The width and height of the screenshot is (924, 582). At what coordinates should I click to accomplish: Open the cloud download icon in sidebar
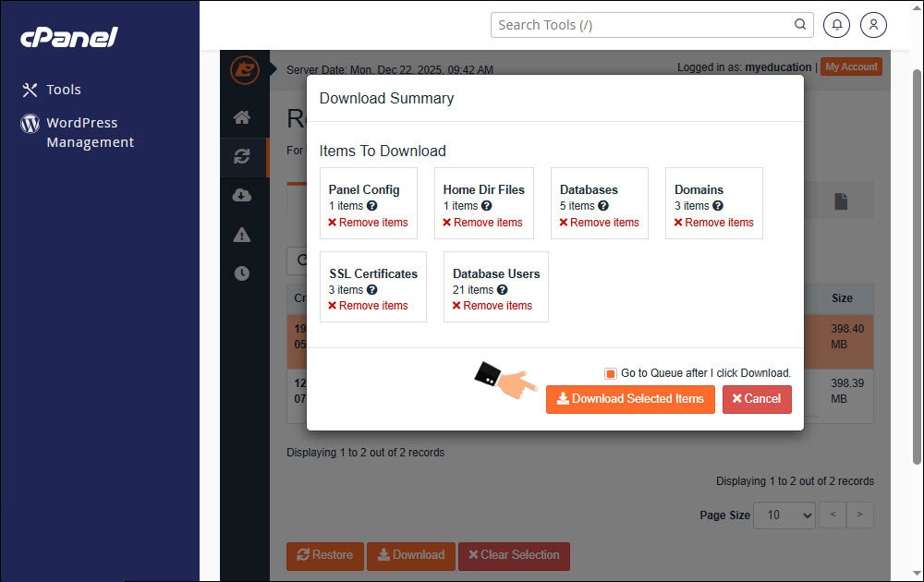(x=242, y=196)
